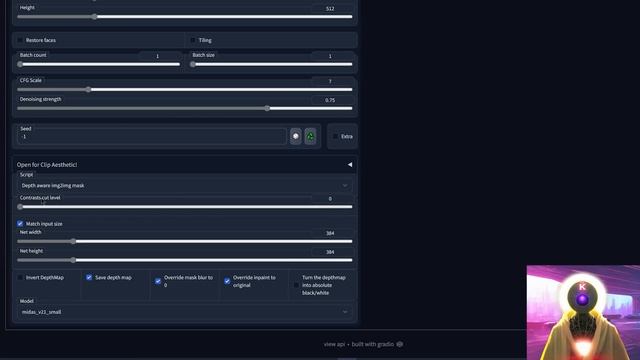
Task: Click the Net height slider handle
Action: 73,260
